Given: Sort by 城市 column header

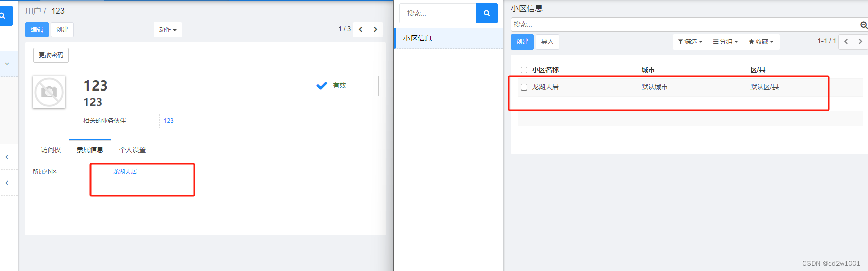Looking at the screenshot, I should coord(648,70).
